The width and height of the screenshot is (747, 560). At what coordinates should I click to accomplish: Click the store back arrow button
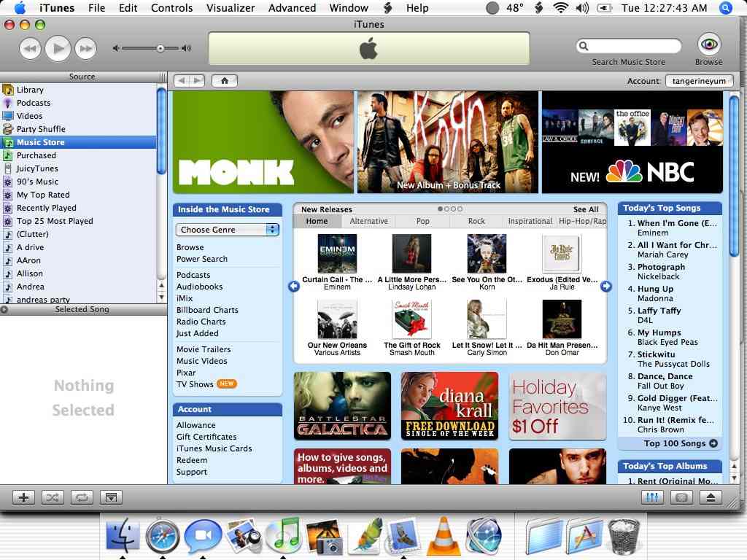pos(182,81)
